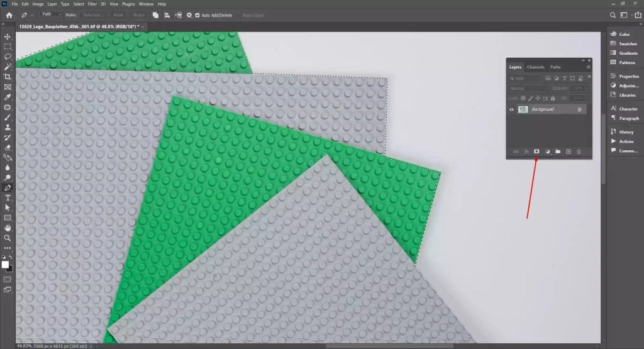The image size is (644, 349).
Task: Create a new group folder
Action: [x=558, y=152]
